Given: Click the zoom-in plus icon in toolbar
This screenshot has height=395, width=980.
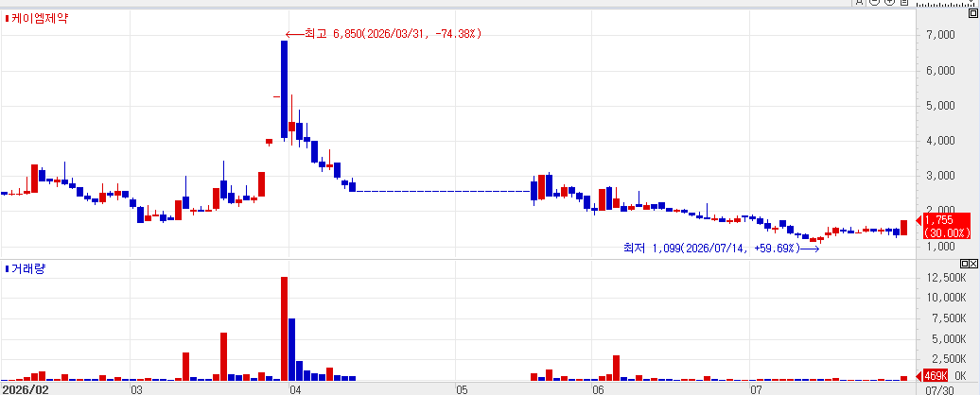Looking at the screenshot, I should point(889,2).
